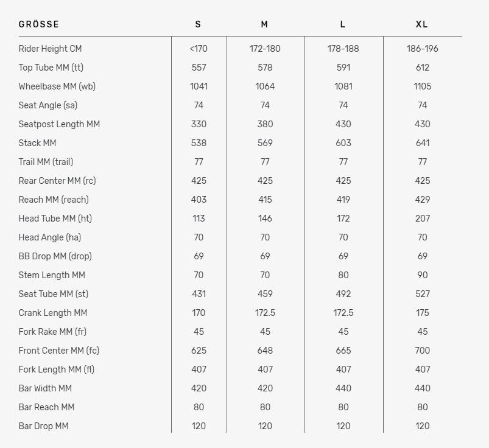Click the BB Drop MM (drop) label
Viewport: 489px width, 448px height.
(55, 256)
